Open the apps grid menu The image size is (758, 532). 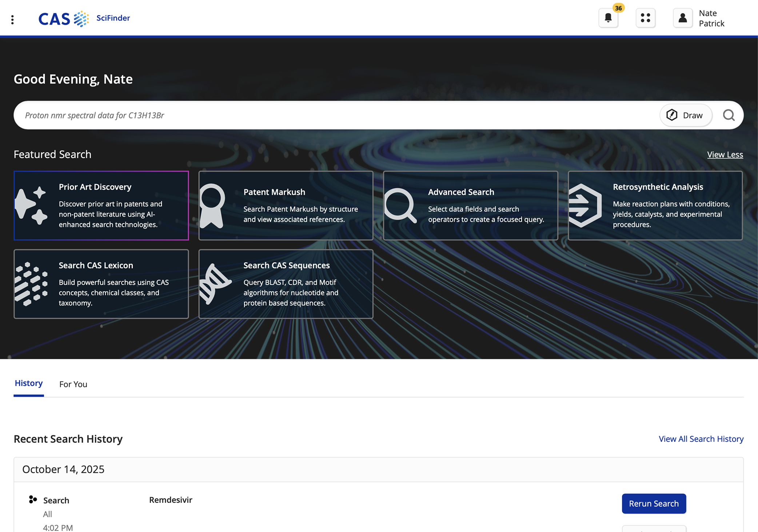coord(646,18)
